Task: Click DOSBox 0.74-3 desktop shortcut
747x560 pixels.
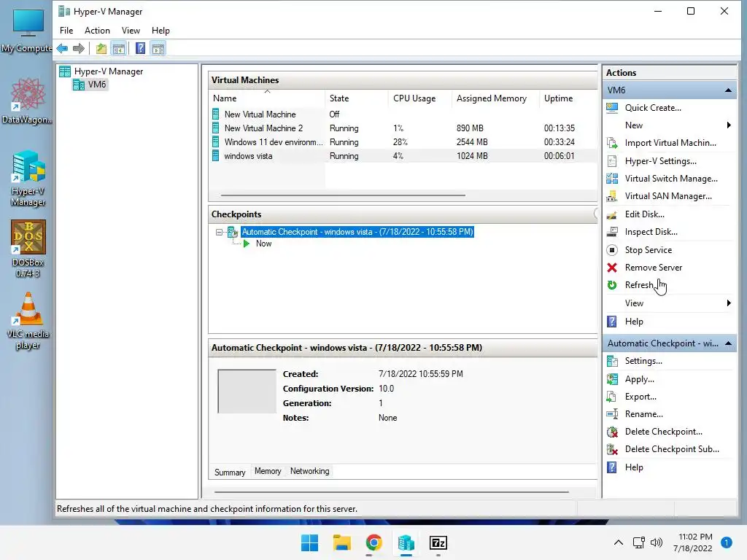Action: [28, 249]
